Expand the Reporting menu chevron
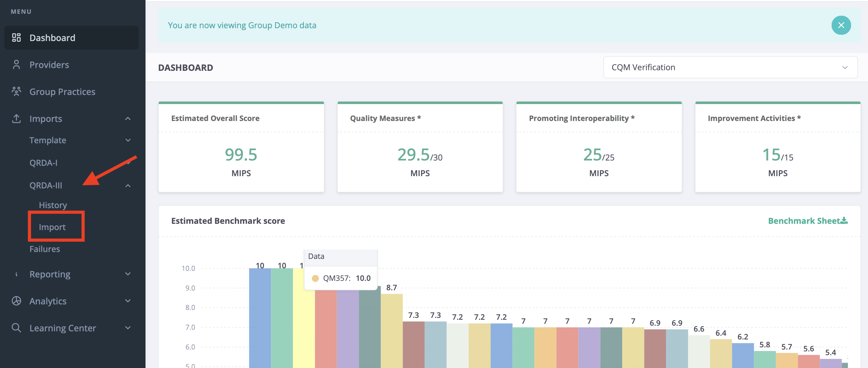868x368 pixels. click(128, 274)
